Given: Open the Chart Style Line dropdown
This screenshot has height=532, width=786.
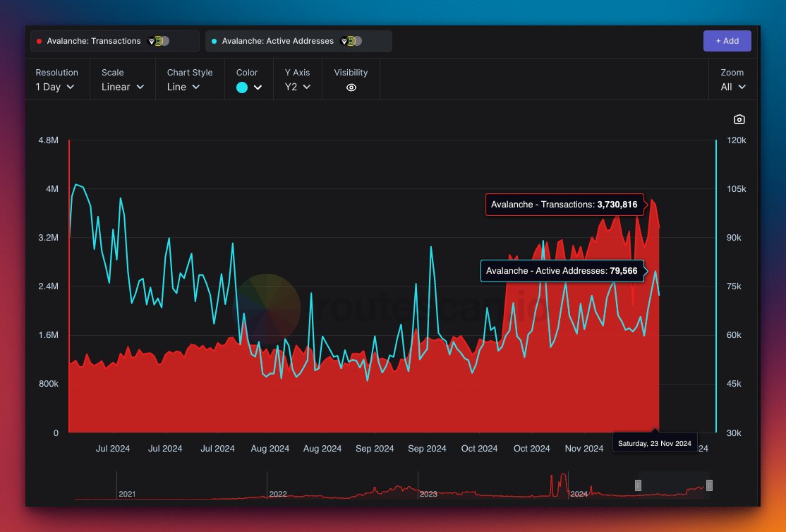Looking at the screenshot, I should click(183, 87).
